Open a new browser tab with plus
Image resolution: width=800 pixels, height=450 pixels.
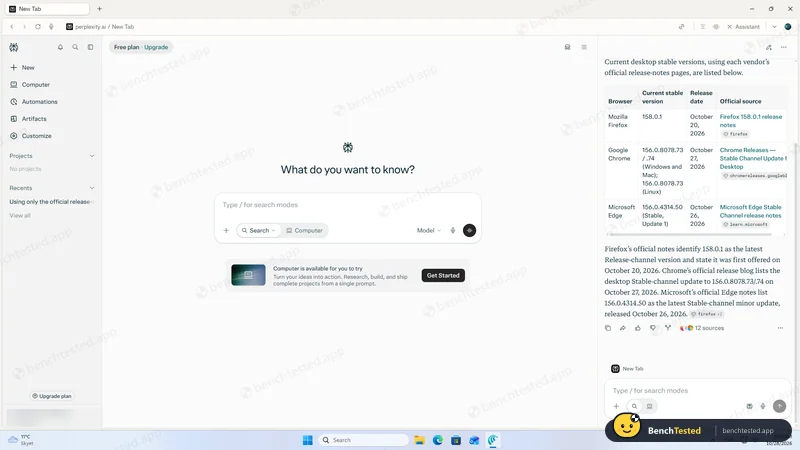pyautogui.click(x=99, y=9)
